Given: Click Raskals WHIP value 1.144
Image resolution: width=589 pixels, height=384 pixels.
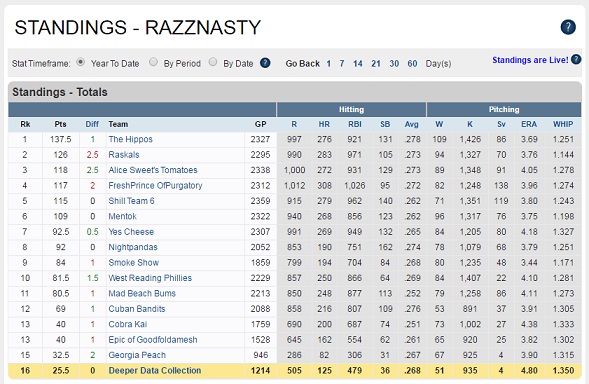Looking at the screenshot, I should (x=563, y=155).
